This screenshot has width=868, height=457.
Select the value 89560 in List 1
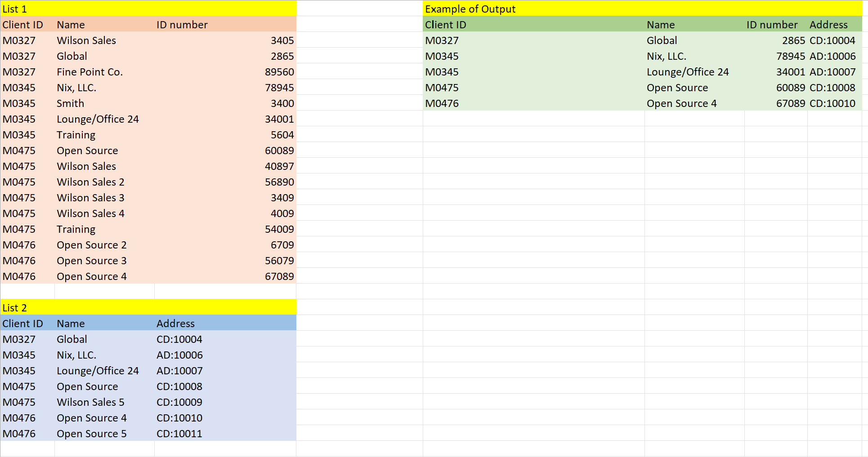(279, 71)
